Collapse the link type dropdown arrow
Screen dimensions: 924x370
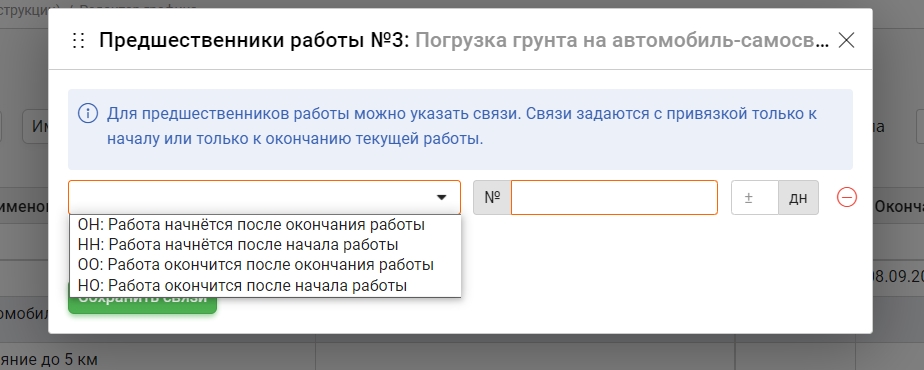point(441,197)
